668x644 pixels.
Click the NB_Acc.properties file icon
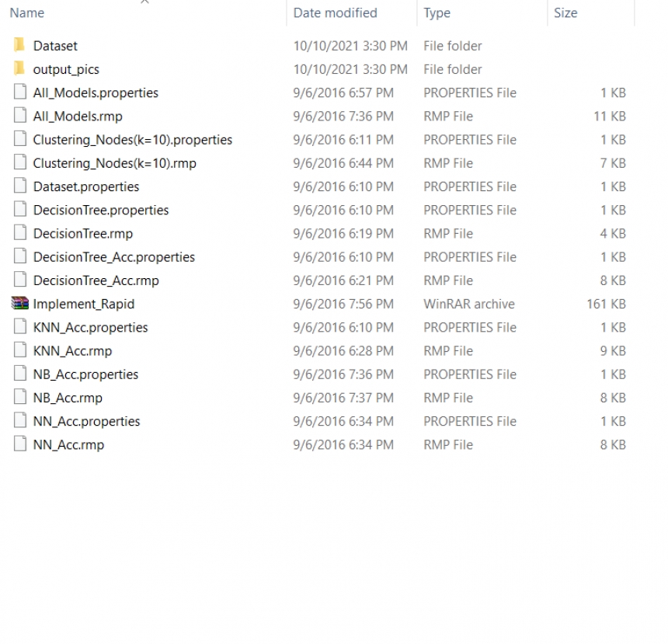pyautogui.click(x=20, y=373)
